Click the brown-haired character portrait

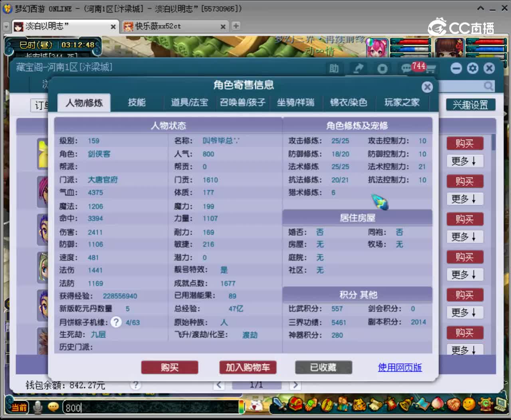pyautogui.click(x=449, y=48)
